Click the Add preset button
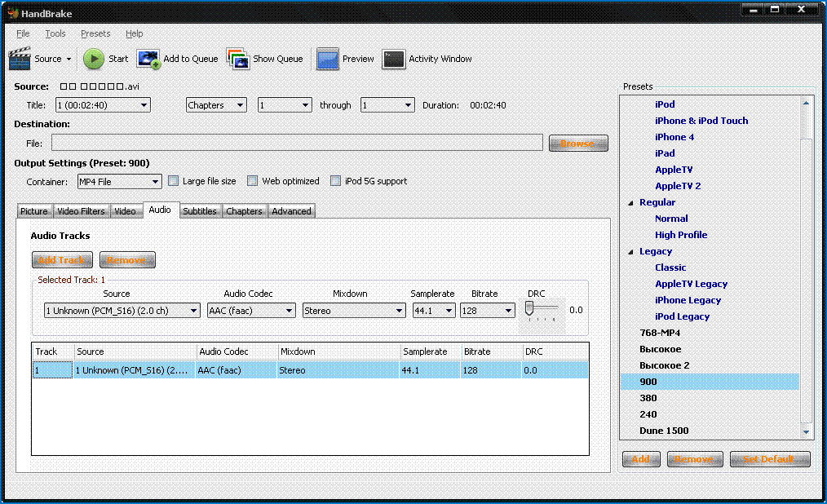Image resolution: width=827 pixels, height=504 pixels. coord(641,459)
